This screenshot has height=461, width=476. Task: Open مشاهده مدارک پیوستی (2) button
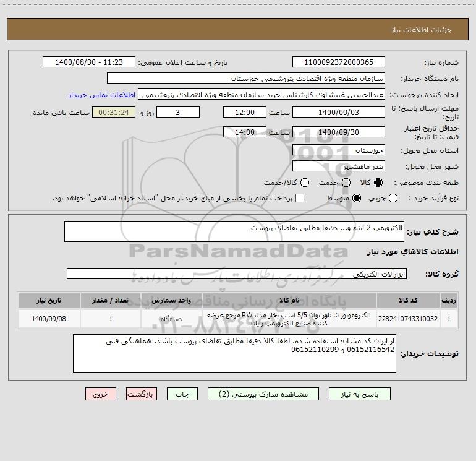[x=263, y=394]
